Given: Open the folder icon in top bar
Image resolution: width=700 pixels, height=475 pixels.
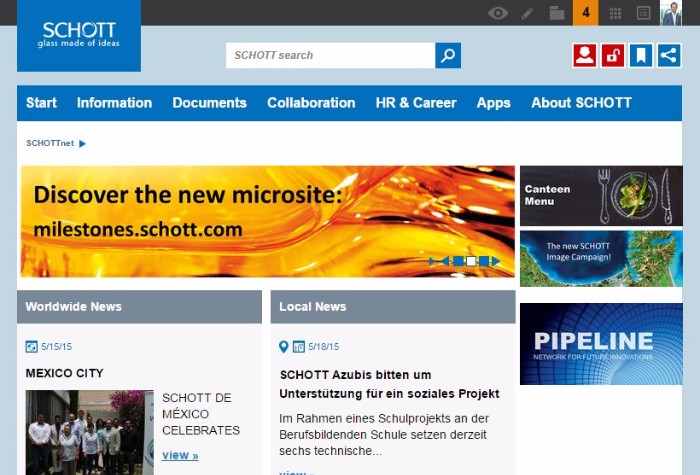Looking at the screenshot, I should click(x=557, y=13).
